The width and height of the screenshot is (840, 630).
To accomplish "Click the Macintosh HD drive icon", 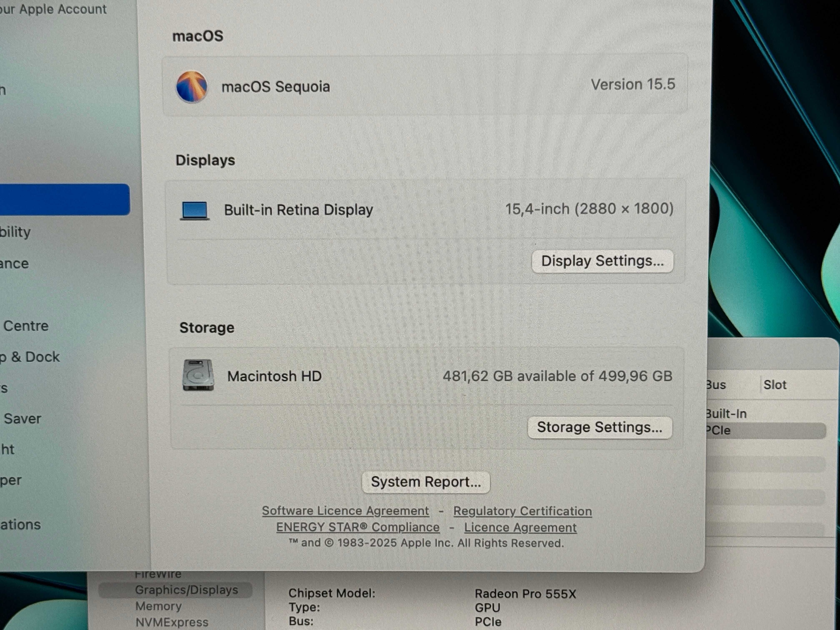I will tap(198, 375).
